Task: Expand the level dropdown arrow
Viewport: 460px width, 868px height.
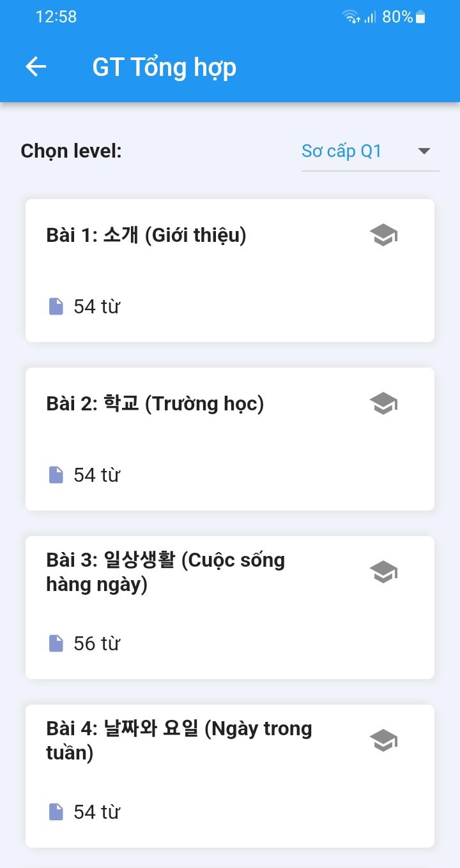Action: (x=424, y=151)
